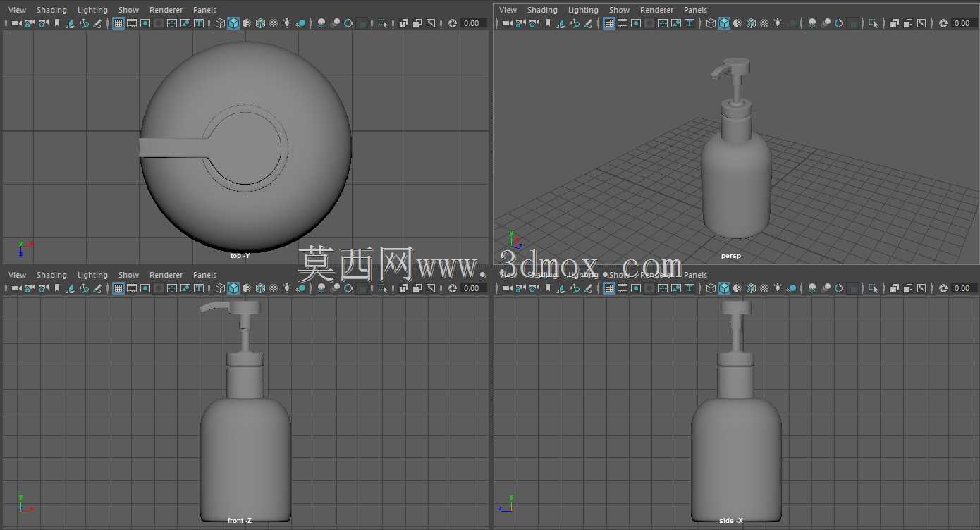
Task: Click exposure value field in persp panel
Action: click(x=964, y=23)
